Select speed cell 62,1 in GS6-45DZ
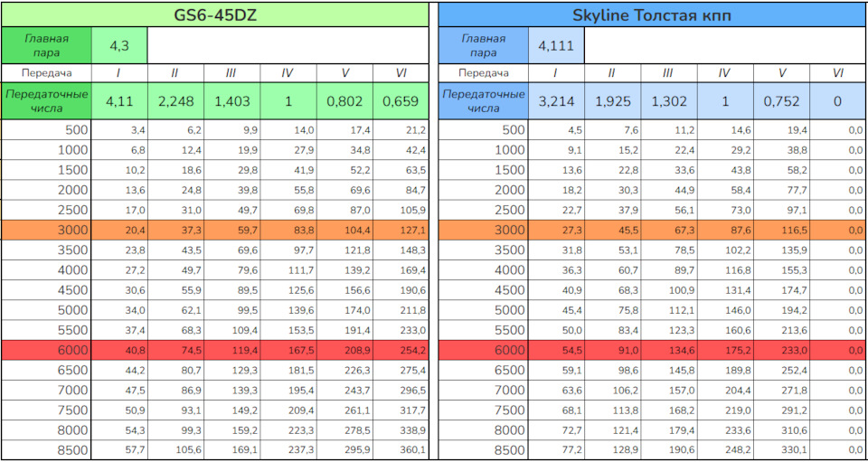The height and width of the screenshot is (462, 868). tap(175, 310)
